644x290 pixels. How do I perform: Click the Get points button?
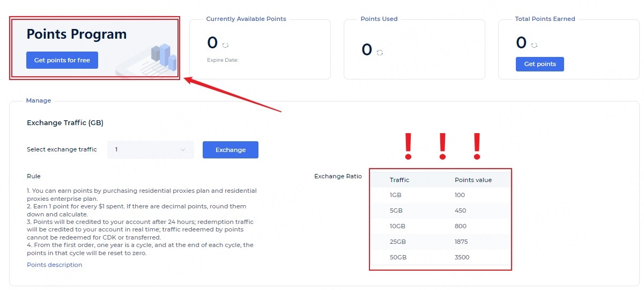tap(539, 64)
